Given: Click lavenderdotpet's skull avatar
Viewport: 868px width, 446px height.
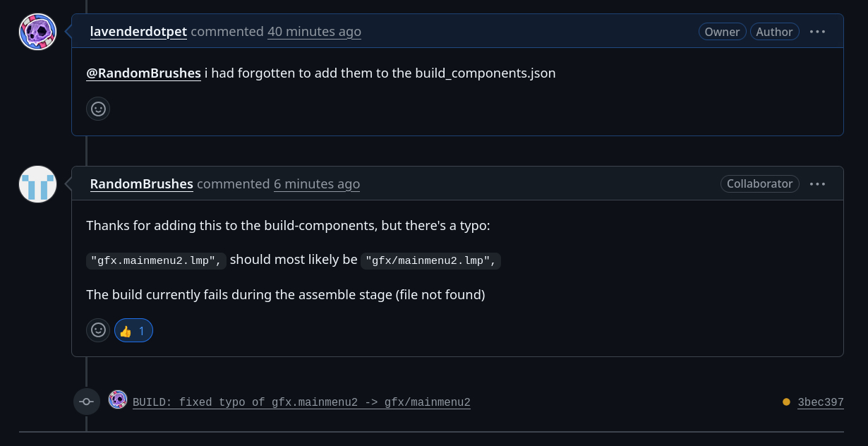Looking at the screenshot, I should pos(37,32).
